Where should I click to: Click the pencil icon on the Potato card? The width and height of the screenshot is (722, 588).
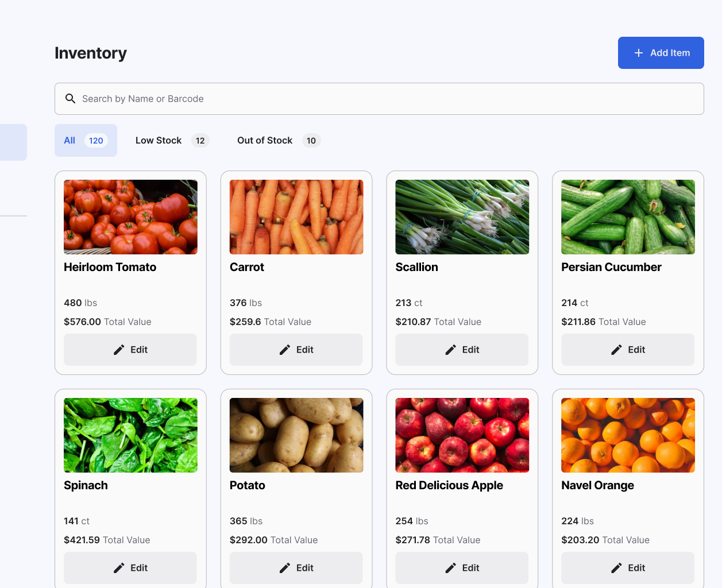[285, 567]
